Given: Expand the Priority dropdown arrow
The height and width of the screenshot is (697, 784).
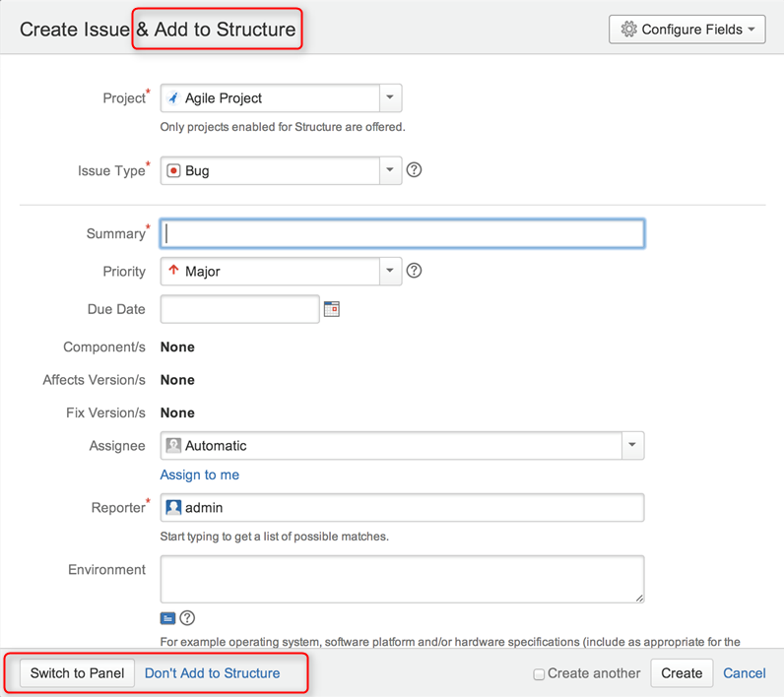Looking at the screenshot, I should [x=390, y=271].
